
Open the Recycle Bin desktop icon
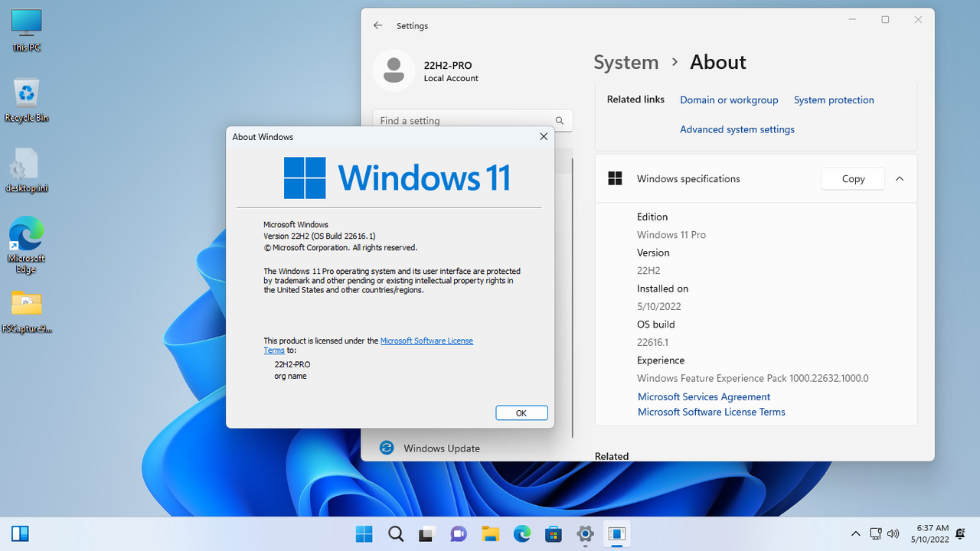pos(26,100)
